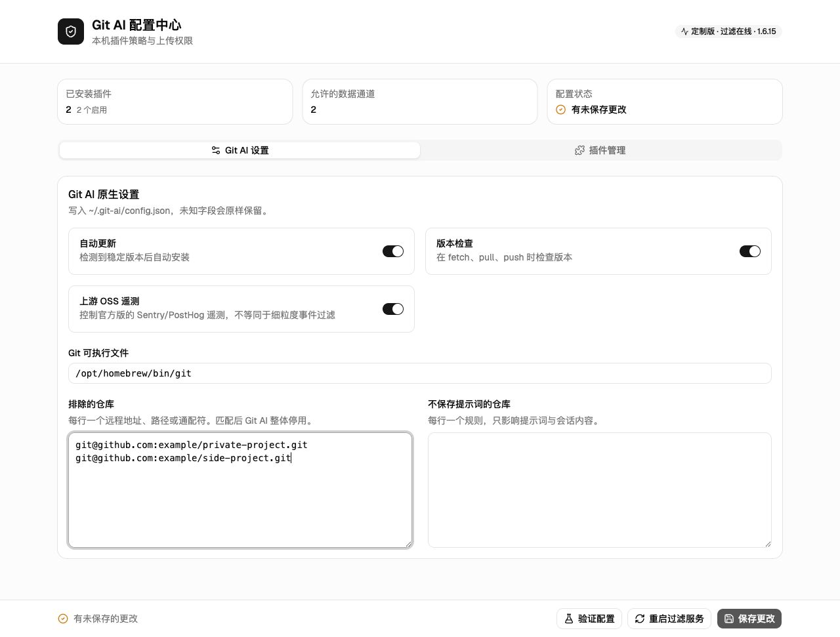Click the 有未保存更改 status text in card
Viewport: 840px width, 637px height.
pos(598,110)
